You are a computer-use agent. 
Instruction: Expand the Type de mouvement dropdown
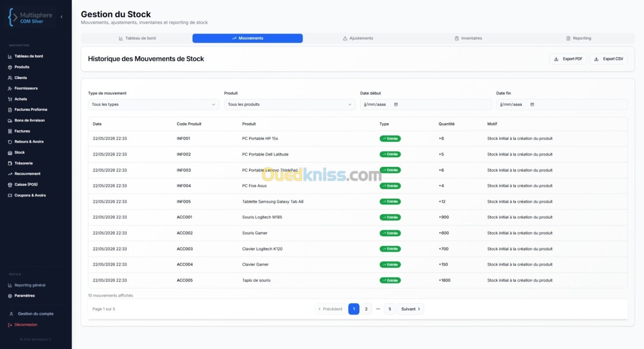[153, 104]
